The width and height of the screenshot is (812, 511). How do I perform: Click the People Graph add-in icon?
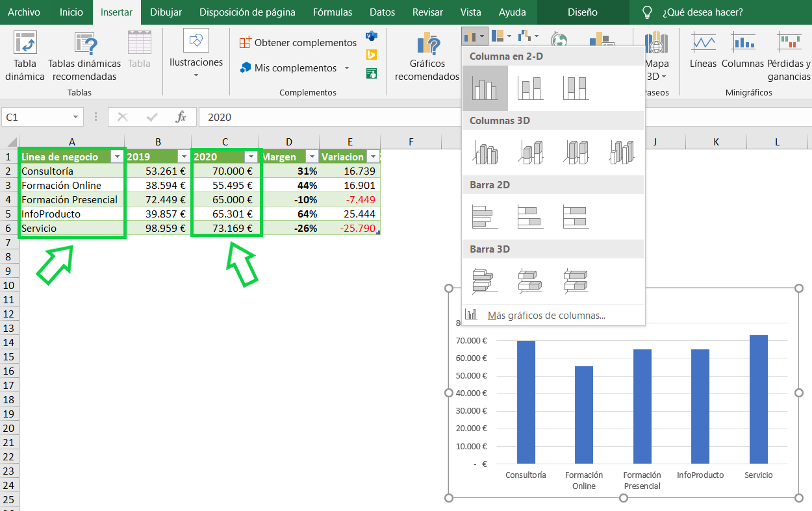[372, 73]
